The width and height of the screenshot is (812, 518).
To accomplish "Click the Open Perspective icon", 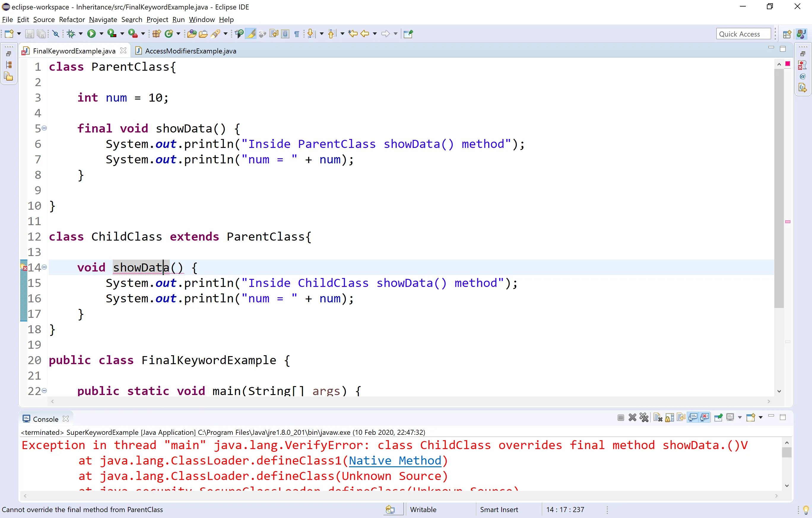I will tap(787, 34).
